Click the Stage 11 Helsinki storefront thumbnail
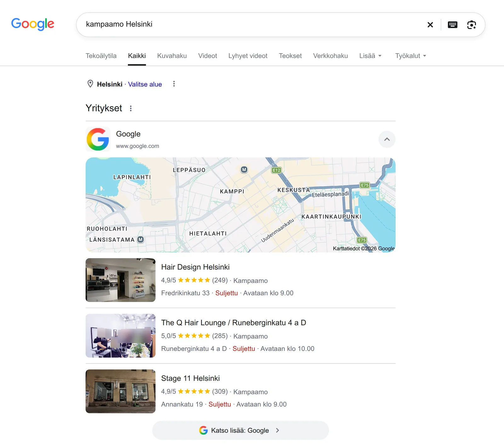 [x=121, y=391]
